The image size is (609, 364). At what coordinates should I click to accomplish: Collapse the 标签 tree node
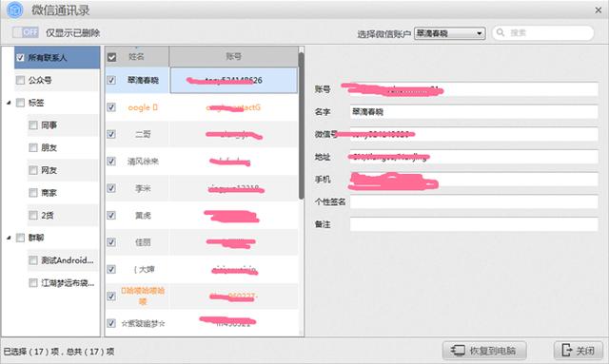pos(9,103)
